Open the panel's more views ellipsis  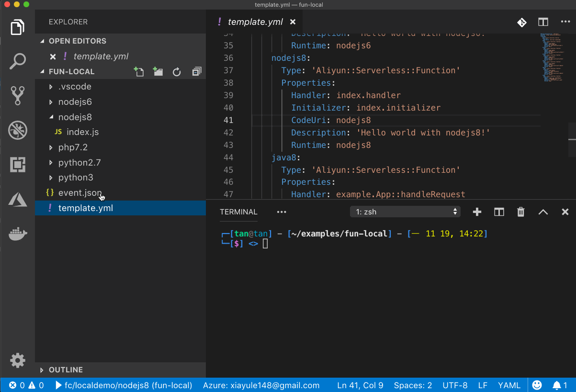282,212
